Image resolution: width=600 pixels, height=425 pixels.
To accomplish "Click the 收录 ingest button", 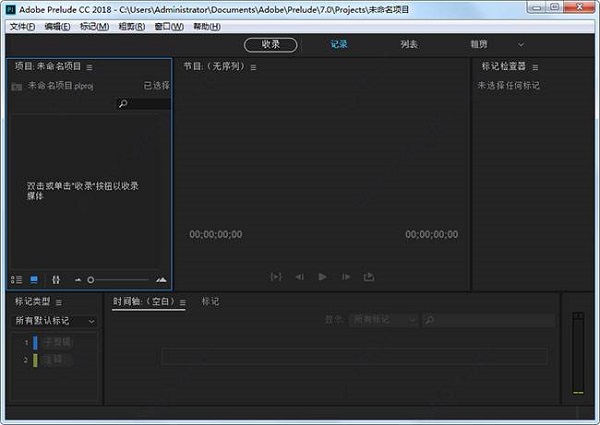I will (271, 45).
